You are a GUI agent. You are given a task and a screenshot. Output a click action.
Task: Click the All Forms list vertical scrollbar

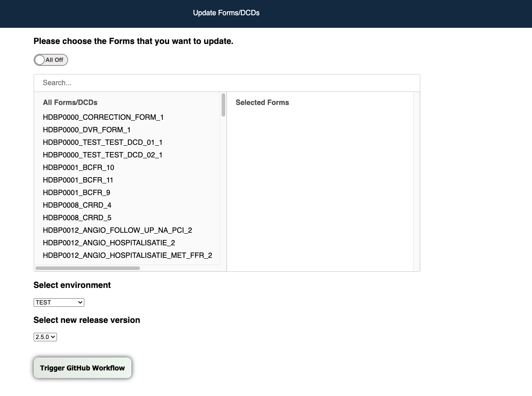223,105
